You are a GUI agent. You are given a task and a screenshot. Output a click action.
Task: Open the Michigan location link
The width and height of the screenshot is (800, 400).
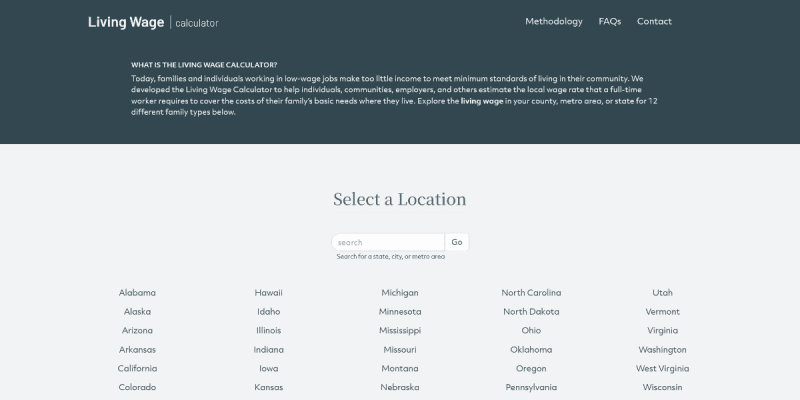coord(400,293)
